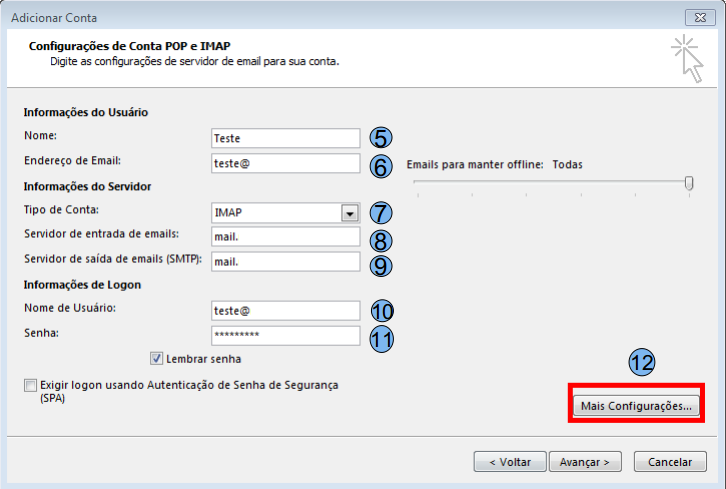Image resolution: width=726 pixels, height=489 pixels.
Task: Click the number 12 circle marker
Action: click(640, 363)
